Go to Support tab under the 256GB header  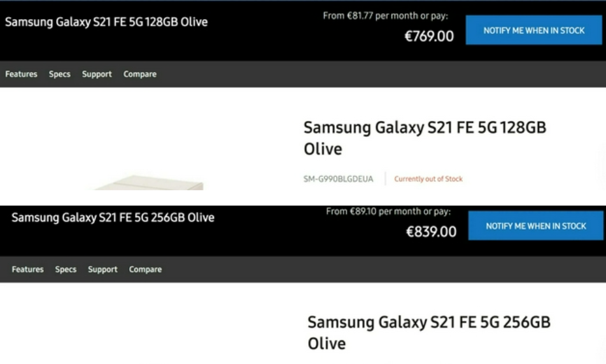coord(102,270)
